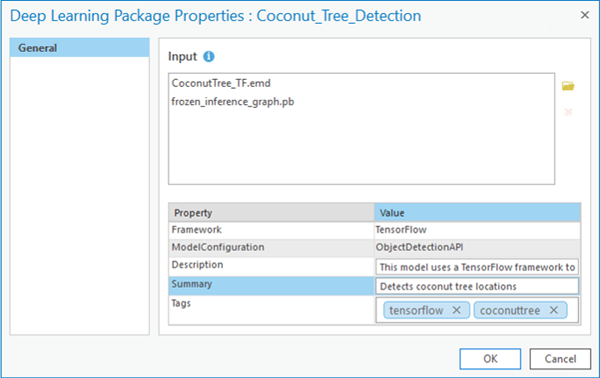
Task: Select the Framework property row
Action: click(x=375, y=230)
